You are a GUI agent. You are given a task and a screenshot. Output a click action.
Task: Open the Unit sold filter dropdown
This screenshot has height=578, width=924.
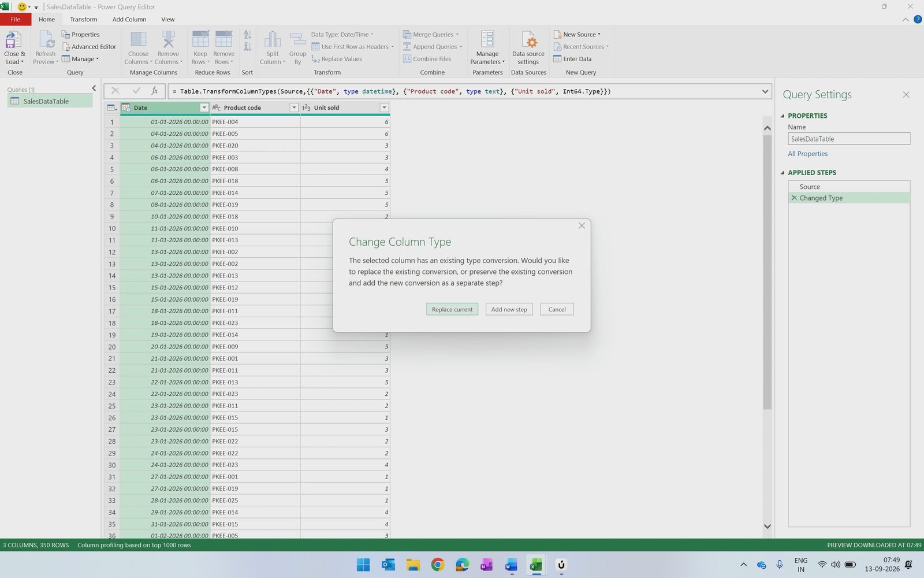(384, 108)
